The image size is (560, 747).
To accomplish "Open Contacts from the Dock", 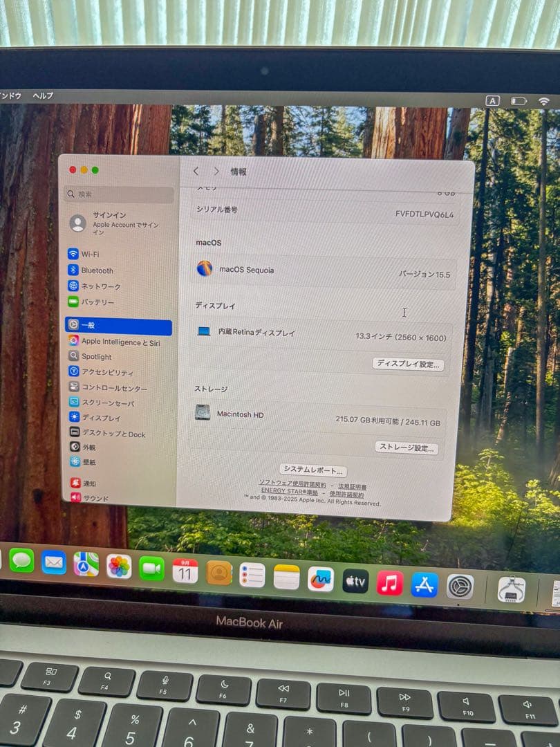I will (219, 573).
